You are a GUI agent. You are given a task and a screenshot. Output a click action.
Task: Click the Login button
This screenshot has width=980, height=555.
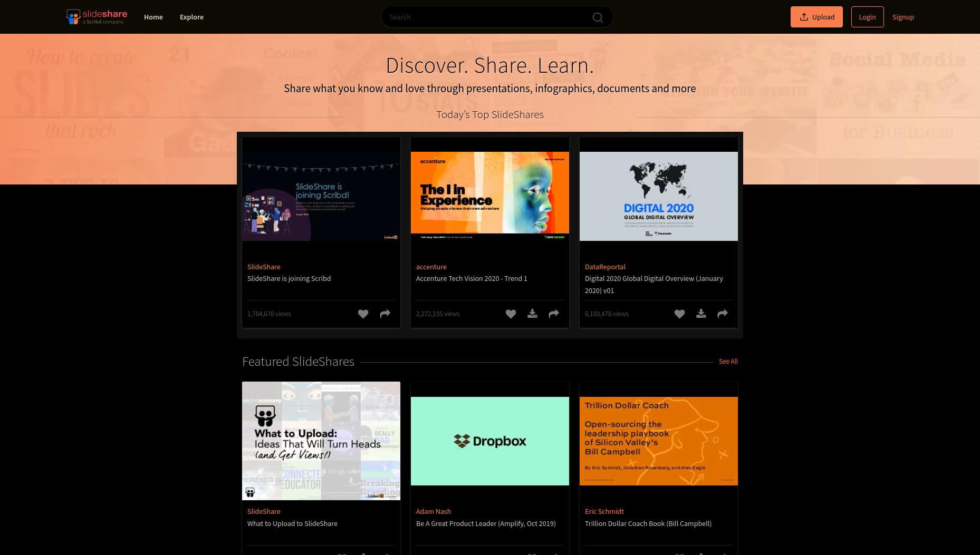pyautogui.click(x=867, y=17)
